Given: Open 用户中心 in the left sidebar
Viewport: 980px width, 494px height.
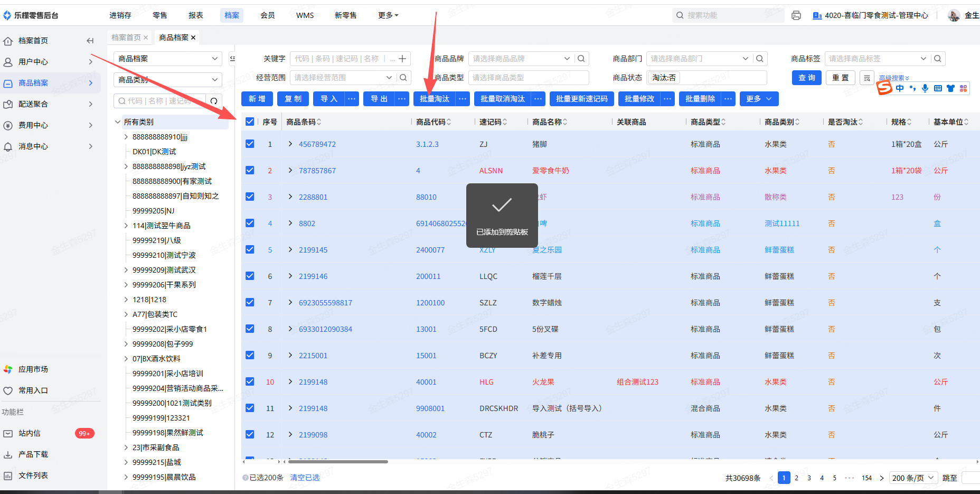Looking at the screenshot, I should point(50,62).
